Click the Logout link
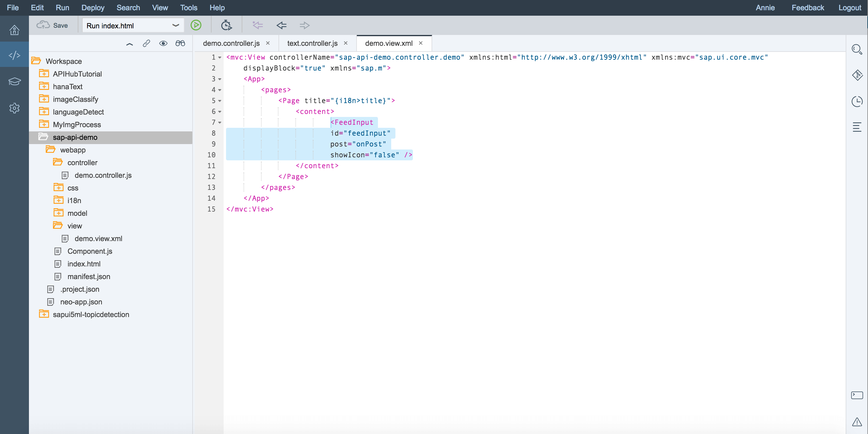868x434 pixels. coord(850,8)
